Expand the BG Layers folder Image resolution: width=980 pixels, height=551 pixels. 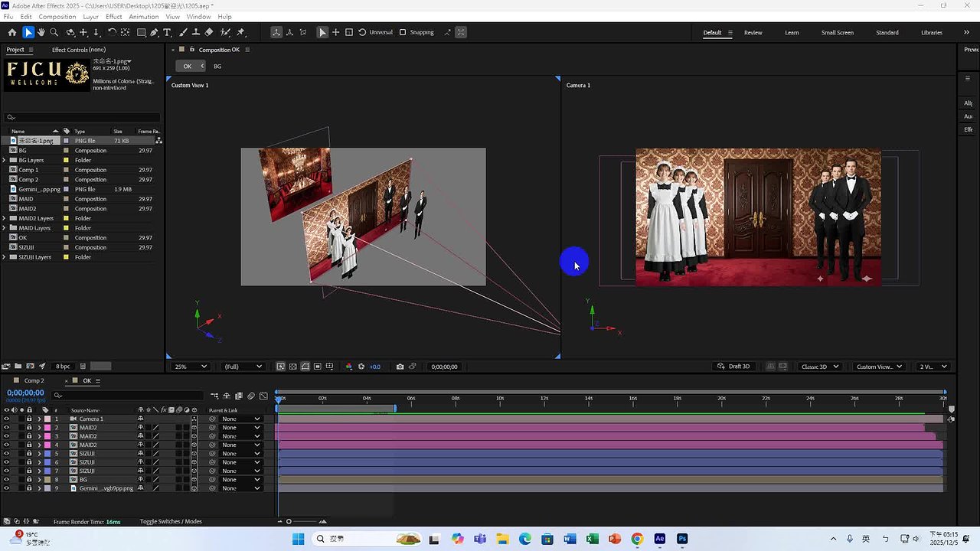pyautogui.click(x=5, y=160)
